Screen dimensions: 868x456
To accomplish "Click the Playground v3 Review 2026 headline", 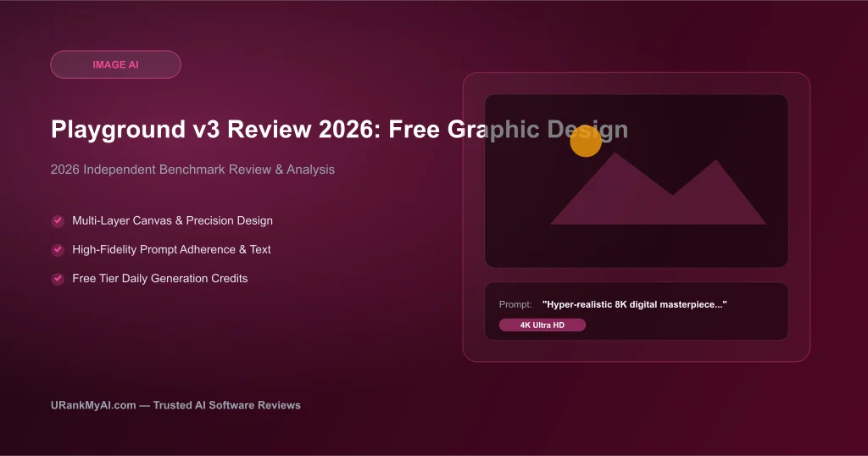I will pyautogui.click(x=339, y=130).
